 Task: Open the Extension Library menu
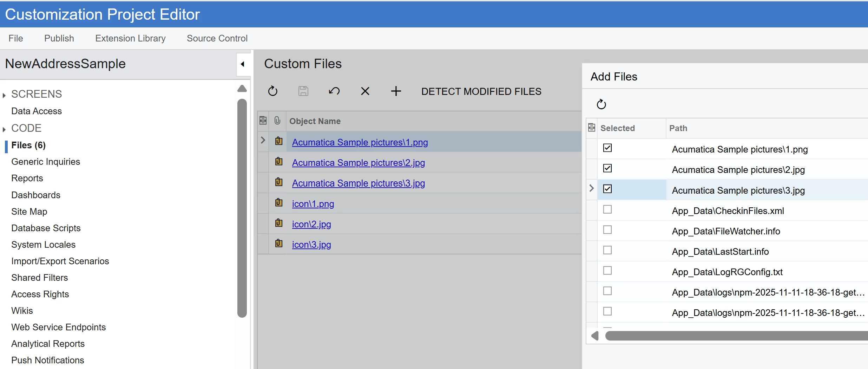pyautogui.click(x=130, y=38)
